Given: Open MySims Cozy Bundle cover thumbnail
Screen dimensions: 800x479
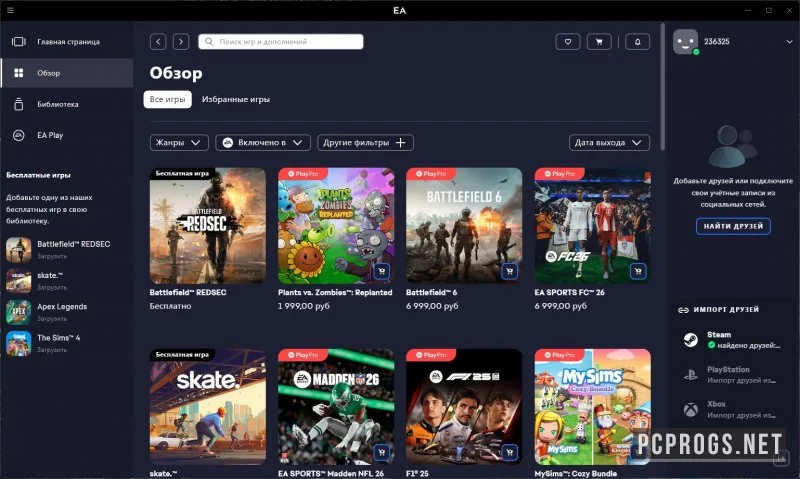Looking at the screenshot, I should point(592,407).
